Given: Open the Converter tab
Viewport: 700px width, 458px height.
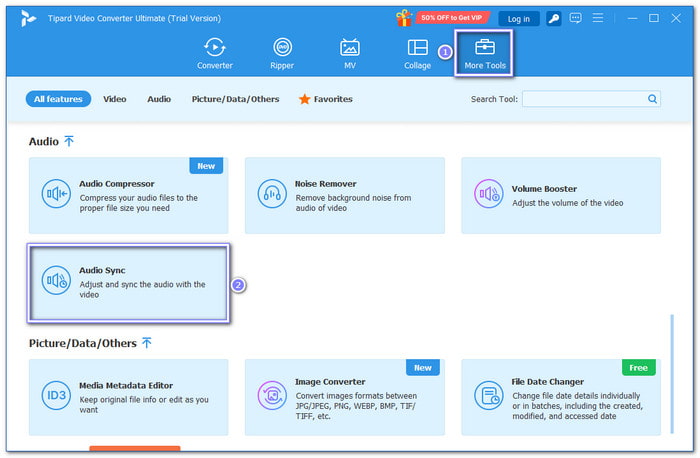Looking at the screenshot, I should [x=215, y=54].
